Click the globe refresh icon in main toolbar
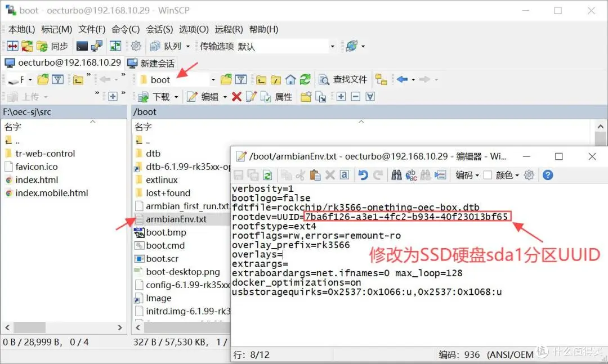 pos(352,46)
